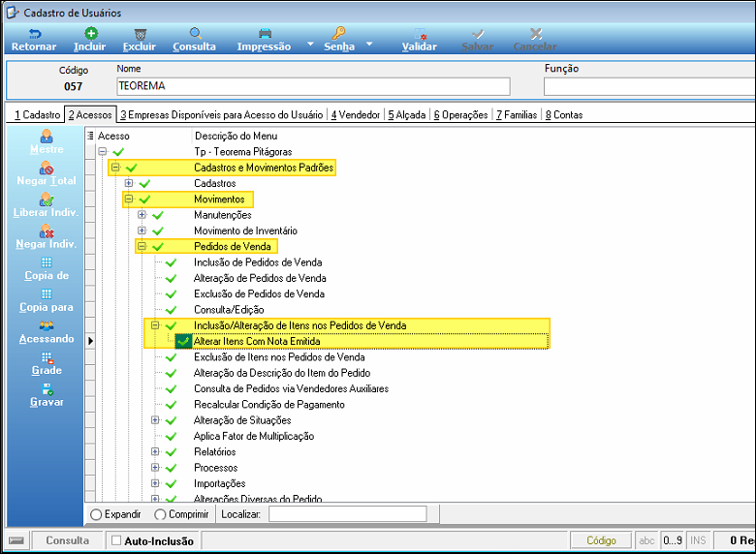Click the Negar Indiv. sidebar icon
756x554 pixels.
pyautogui.click(x=47, y=231)
